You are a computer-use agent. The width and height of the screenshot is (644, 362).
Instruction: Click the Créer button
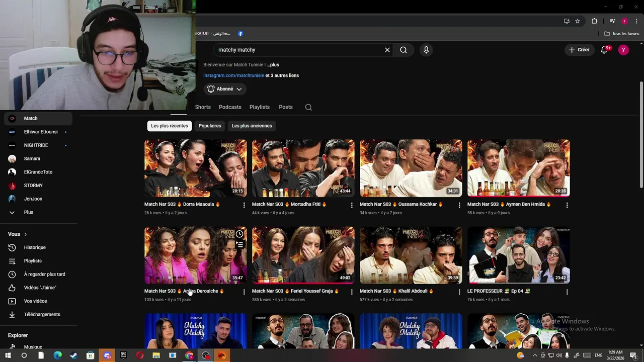click(579, 50)
